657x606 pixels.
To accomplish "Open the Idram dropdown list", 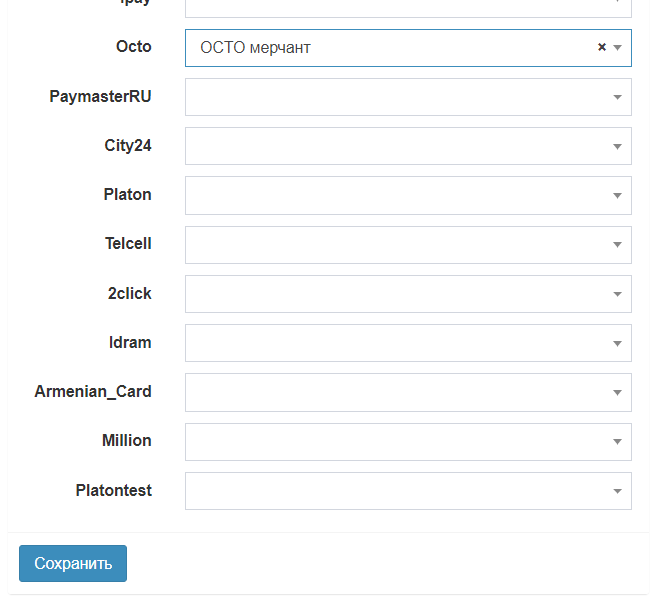I will point(408,343).
